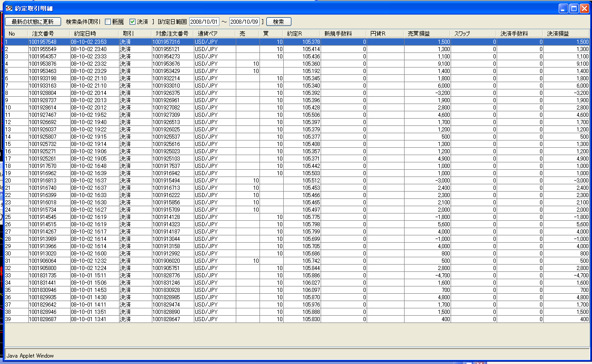Click the window title bar application icon
592x364 pixels.
pyautogui.click(x=8, y=8)
